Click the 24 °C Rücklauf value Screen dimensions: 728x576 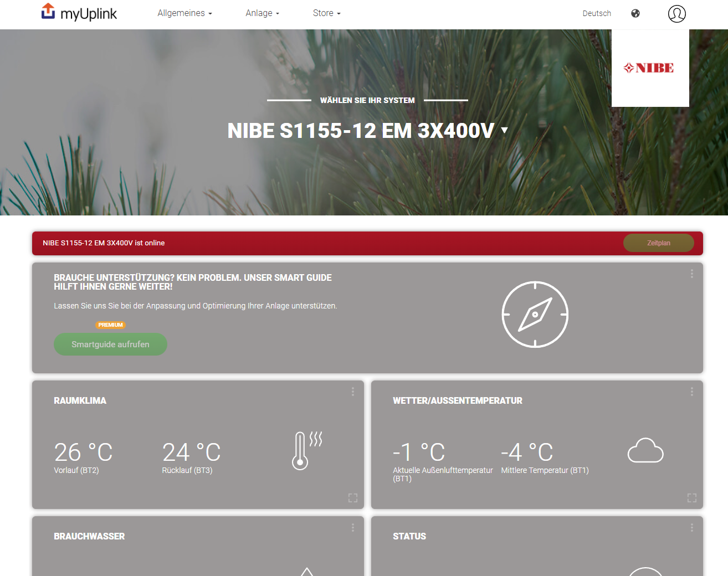(x=191, y=452)
